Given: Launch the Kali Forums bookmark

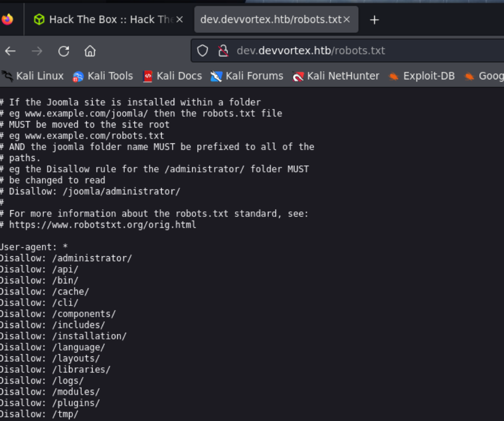Looking at the screenshot, I should [x=247, y=76].
